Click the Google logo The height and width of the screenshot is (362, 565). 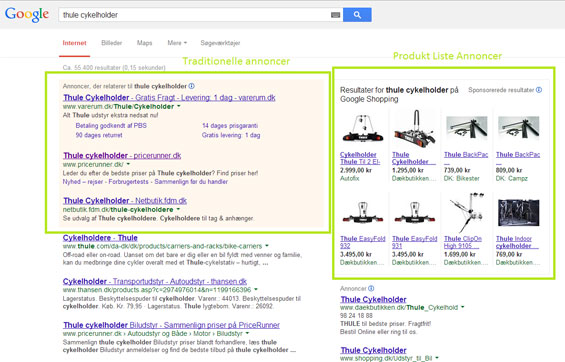[27, 14]
